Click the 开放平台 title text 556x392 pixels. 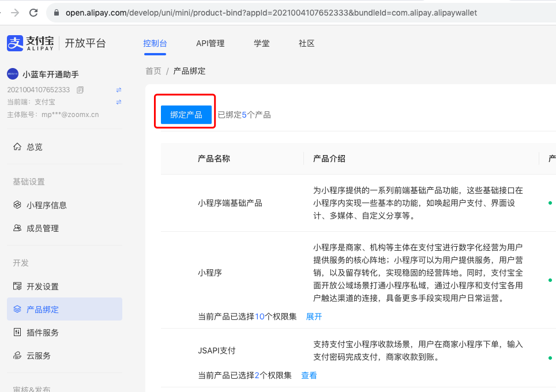[x=85, y=43]
